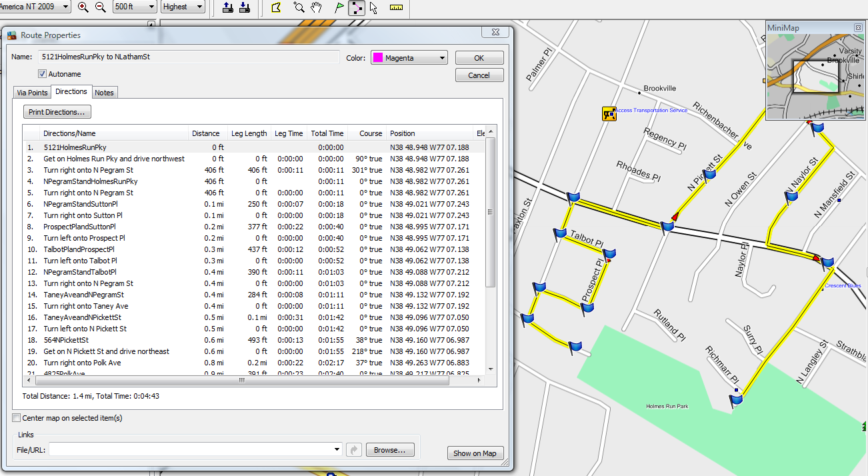868x476 pixels.
Task: Click the send to device icon
Action: pos(227,8)
